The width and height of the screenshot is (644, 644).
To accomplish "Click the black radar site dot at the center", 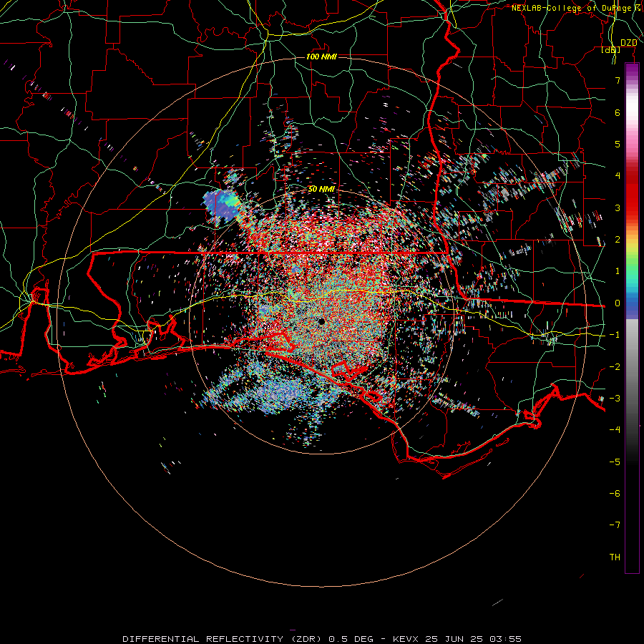I will point(321,321).
